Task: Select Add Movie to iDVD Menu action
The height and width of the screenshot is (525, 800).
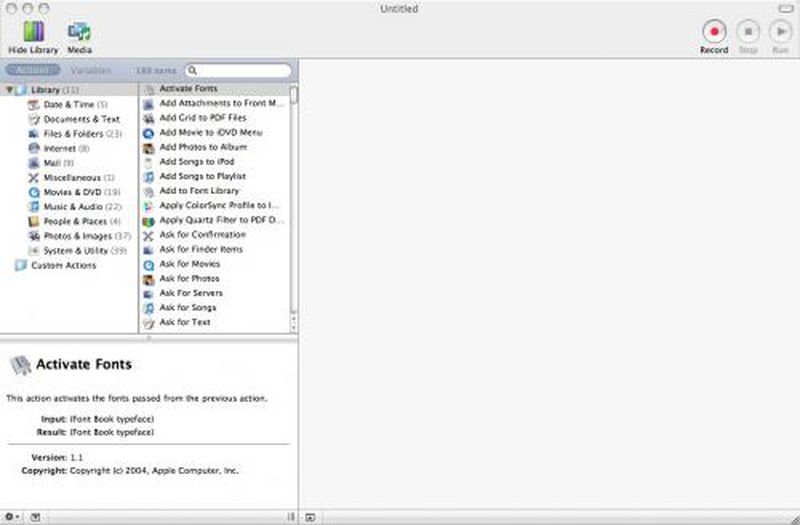Action: 214,133
